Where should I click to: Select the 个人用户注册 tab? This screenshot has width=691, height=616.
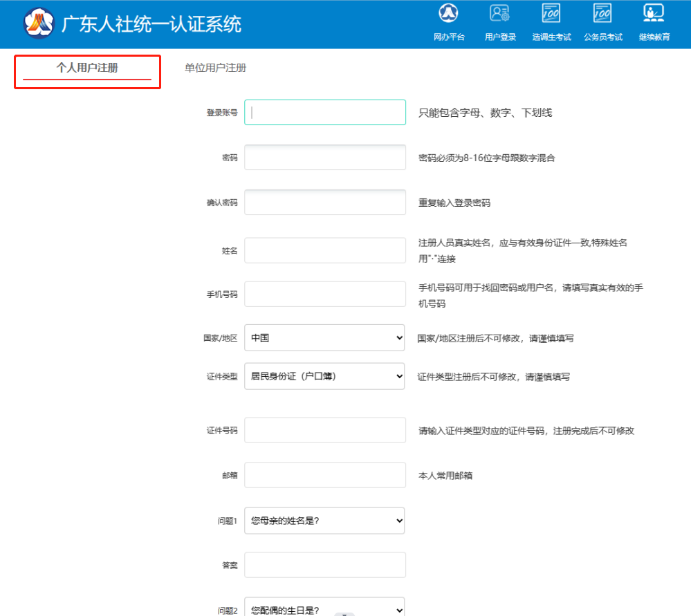coord(86,68)
